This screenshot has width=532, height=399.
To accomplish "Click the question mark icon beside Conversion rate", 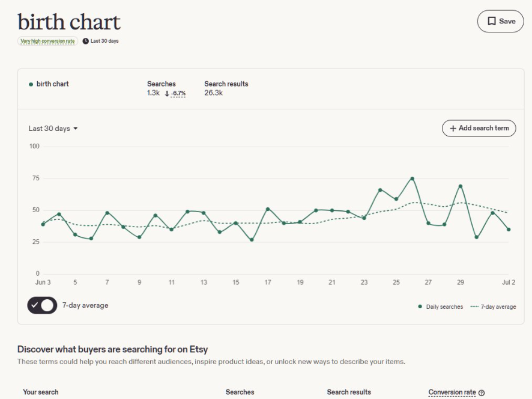I will pos(481,392).
